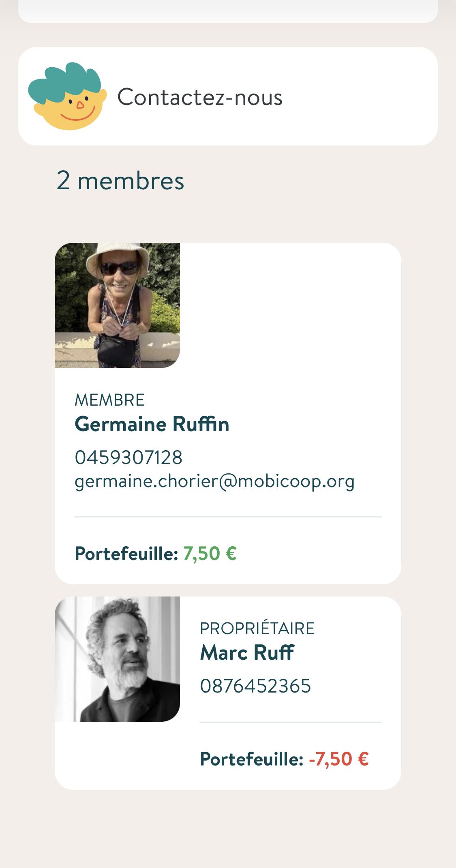Select the name Germaine Ruffin
Image resolution: width=456 pixels, height=868 pixels.
152,424
